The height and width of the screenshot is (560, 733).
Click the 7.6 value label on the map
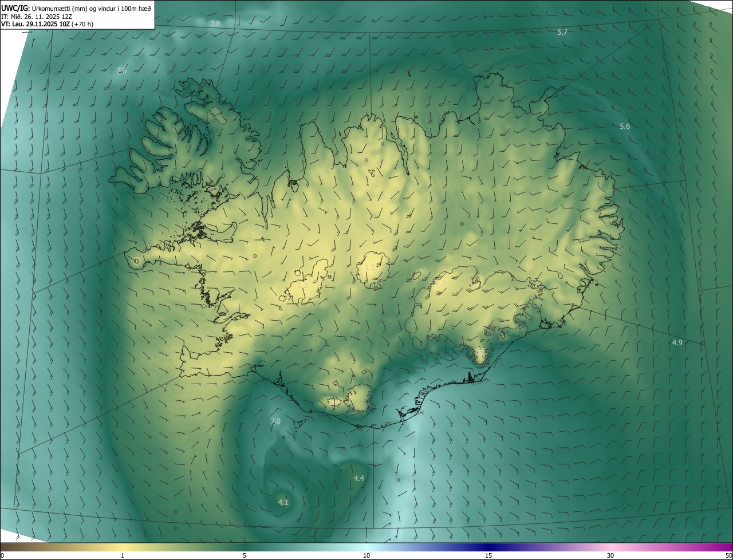tap(121, 70)
